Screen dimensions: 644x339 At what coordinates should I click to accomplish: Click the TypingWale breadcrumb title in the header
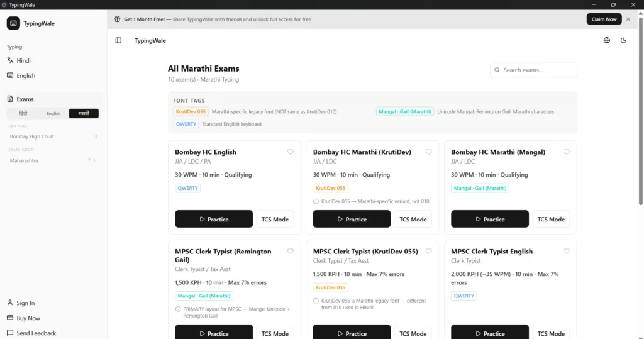point(150,40)
